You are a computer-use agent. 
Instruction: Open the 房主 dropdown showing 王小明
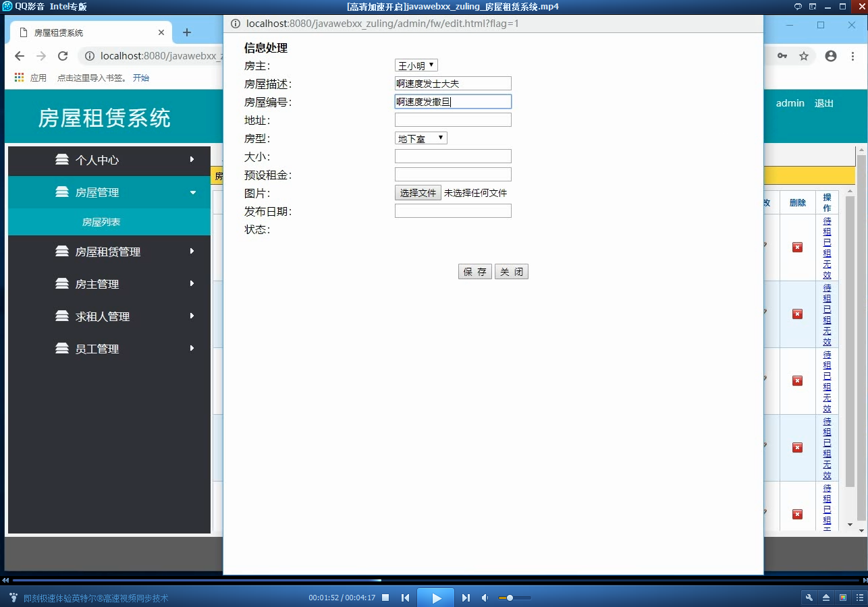tap(416, 65)
